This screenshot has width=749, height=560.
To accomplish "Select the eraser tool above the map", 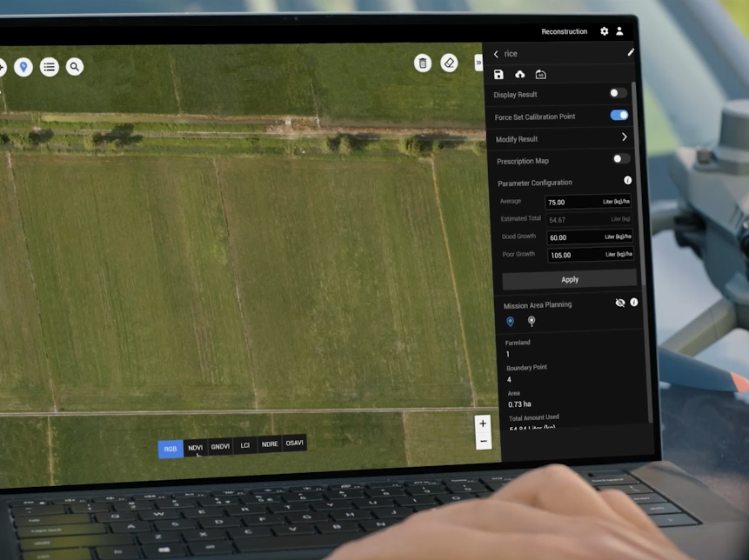I will pos(450,63).
